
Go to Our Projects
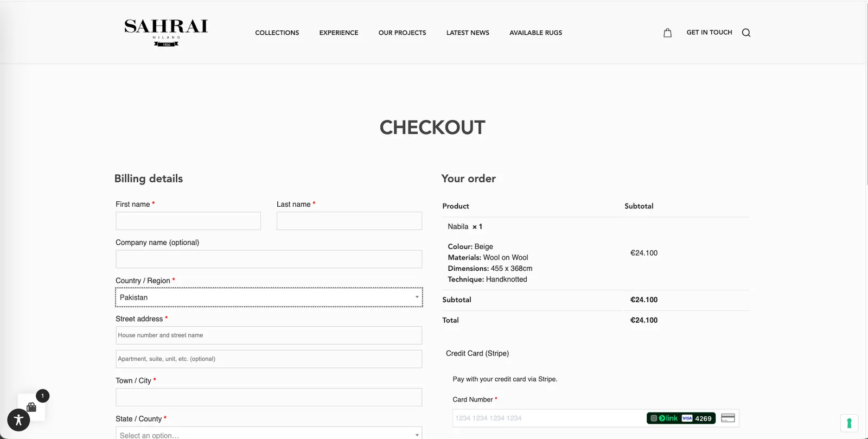pos(402,33)
